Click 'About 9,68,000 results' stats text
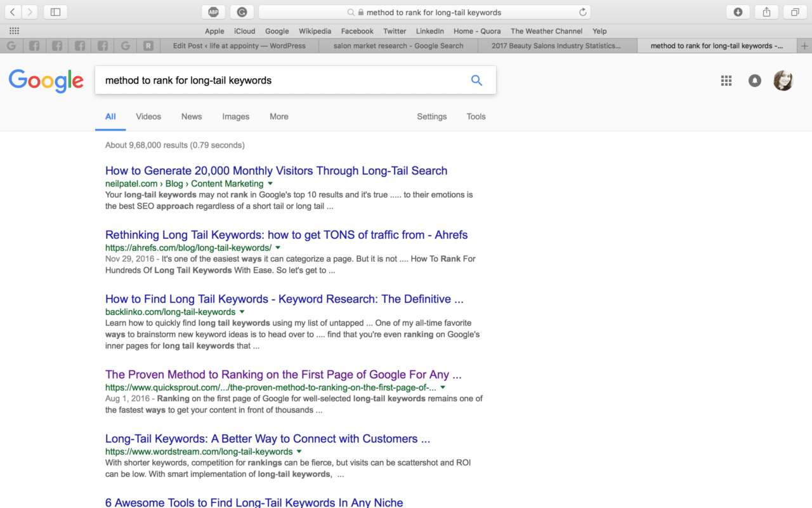 pos(174,145)
